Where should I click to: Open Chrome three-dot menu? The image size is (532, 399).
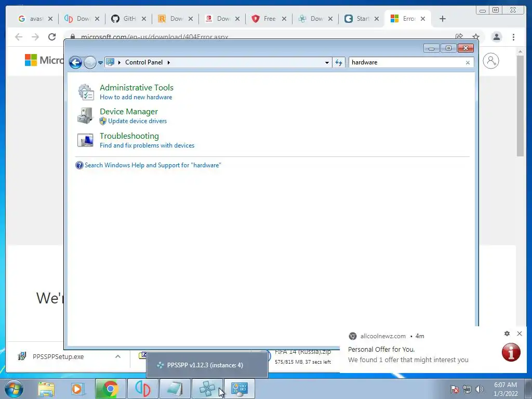tap(513, 37)
